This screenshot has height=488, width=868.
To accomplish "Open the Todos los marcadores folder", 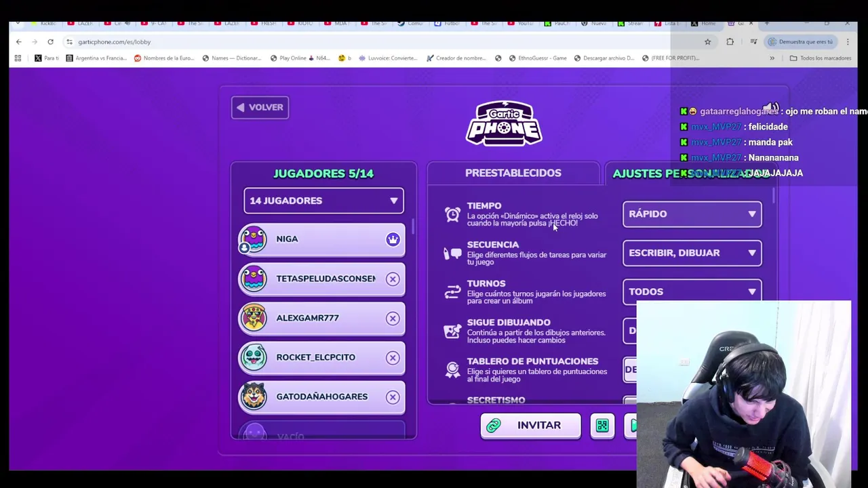I will point(821,58).
